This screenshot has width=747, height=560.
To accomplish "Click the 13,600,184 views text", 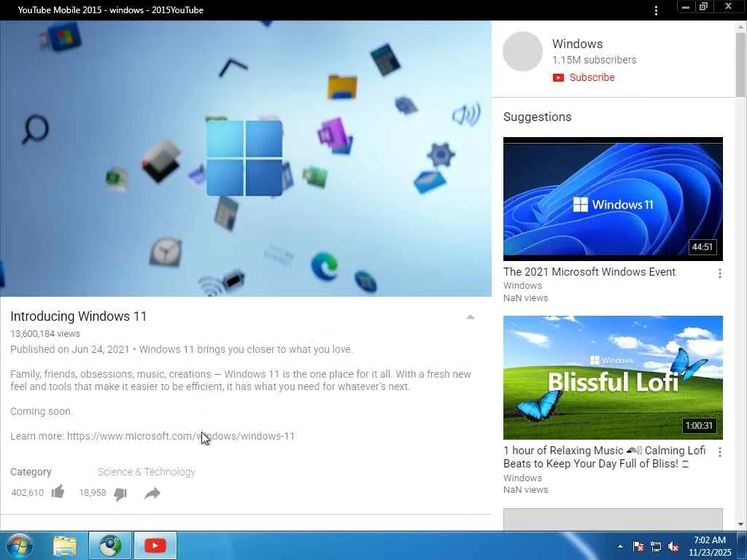I will pos(45,334).
